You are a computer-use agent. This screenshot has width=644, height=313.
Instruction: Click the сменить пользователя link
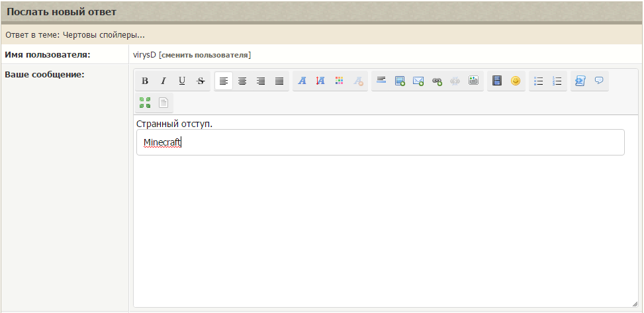(x=205, y=55)
